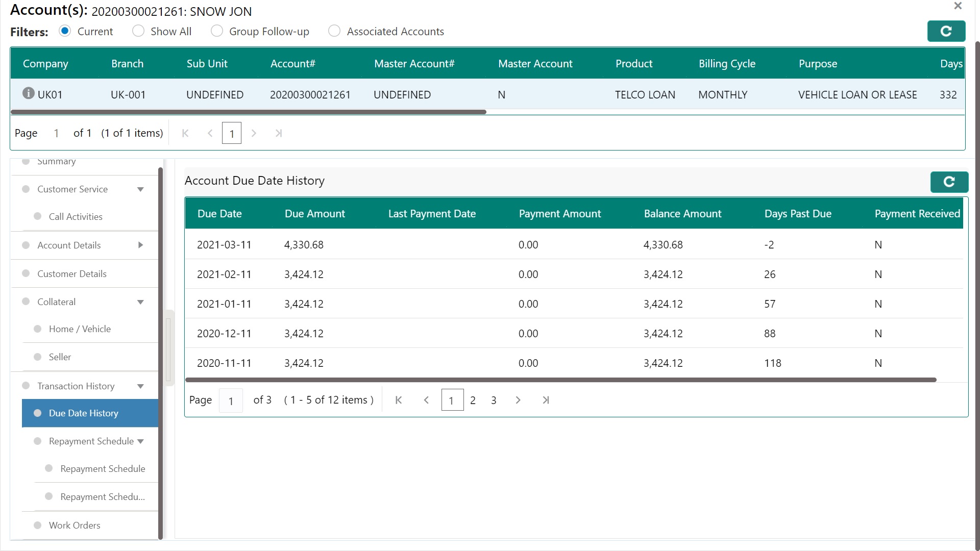Viewport: 980px width, 551px height.
Task: Click the horizontal scrollbar under the accounts table
Action: (248, 112)
